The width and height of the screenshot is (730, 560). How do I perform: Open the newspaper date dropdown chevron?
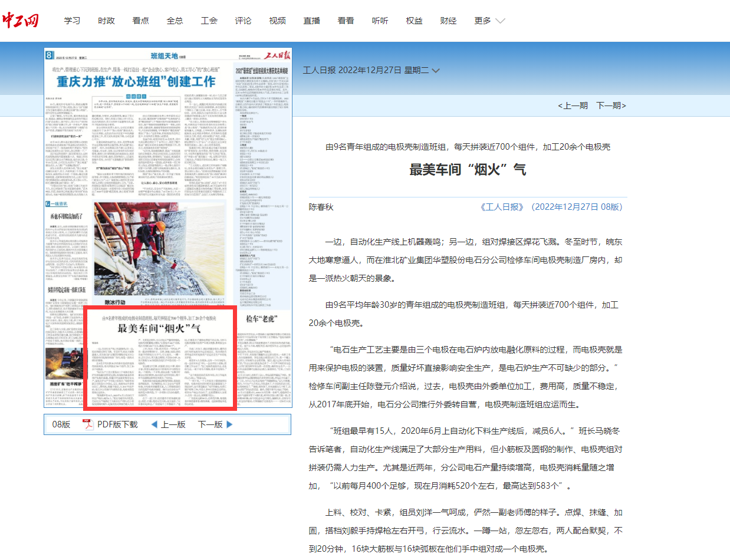pyautogui.click(x=436, y=71)
